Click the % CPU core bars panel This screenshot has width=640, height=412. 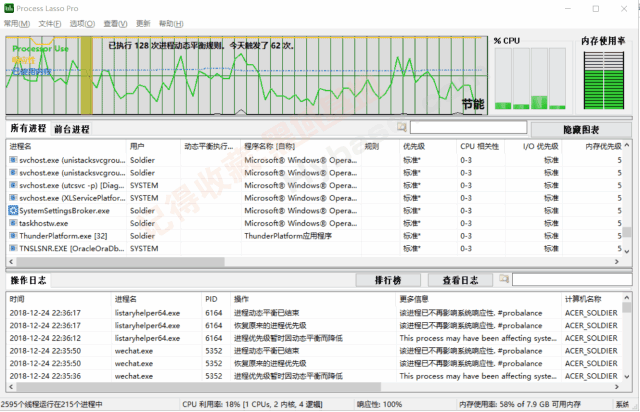530,78
